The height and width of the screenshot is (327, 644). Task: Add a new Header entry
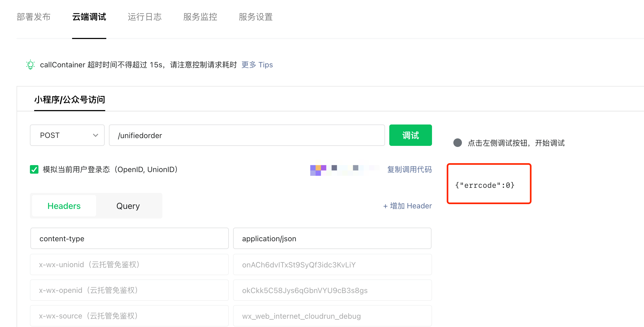407,206
